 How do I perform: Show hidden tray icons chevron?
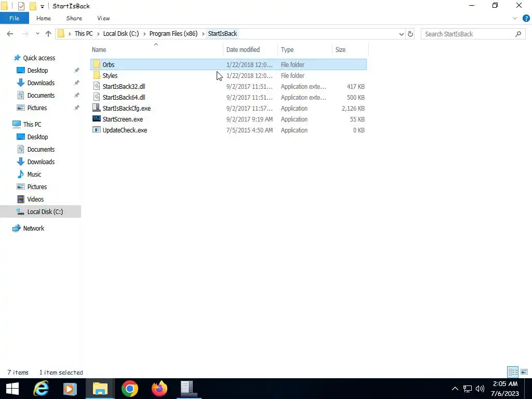coord(455,389)
